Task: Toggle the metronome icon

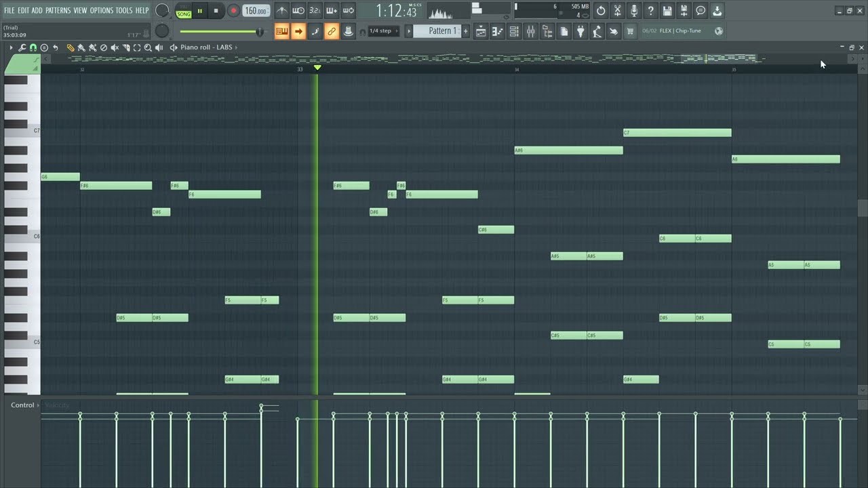Action: click(x=282, y=11)
